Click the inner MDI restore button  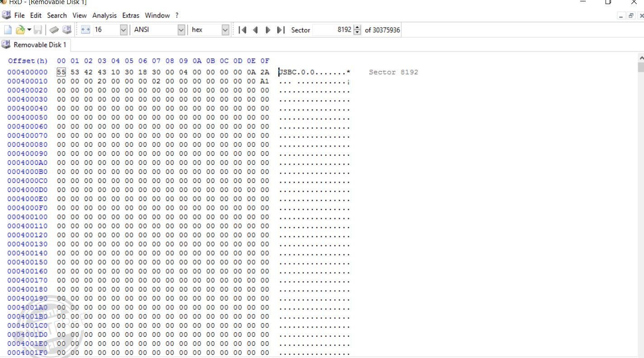632,16
